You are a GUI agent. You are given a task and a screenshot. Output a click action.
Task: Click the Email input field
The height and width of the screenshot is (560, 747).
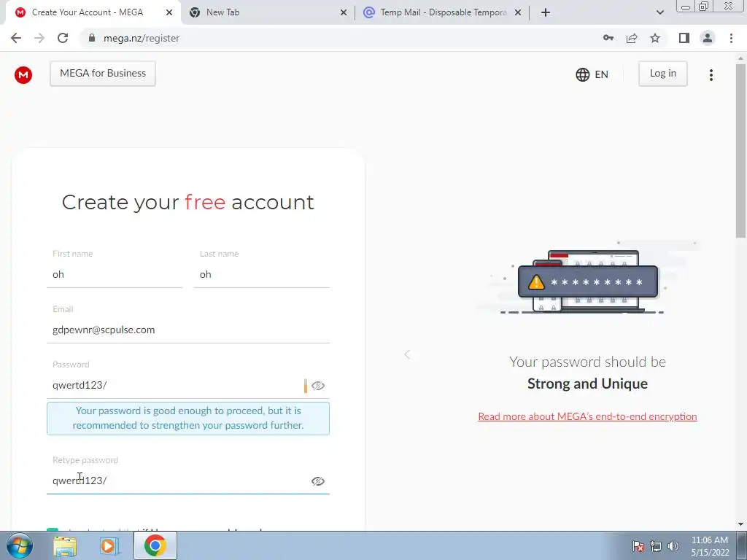(x=188, y=330)
